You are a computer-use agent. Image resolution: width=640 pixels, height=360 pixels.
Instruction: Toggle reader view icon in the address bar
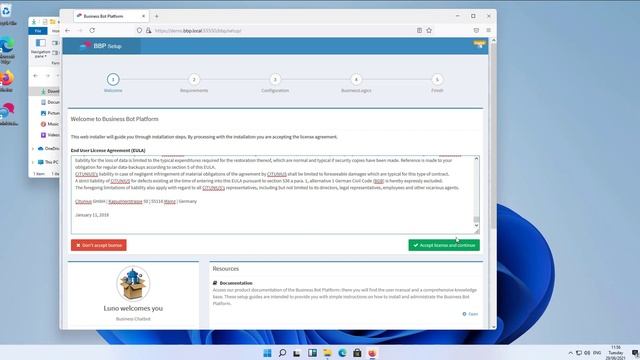(419, 31)
